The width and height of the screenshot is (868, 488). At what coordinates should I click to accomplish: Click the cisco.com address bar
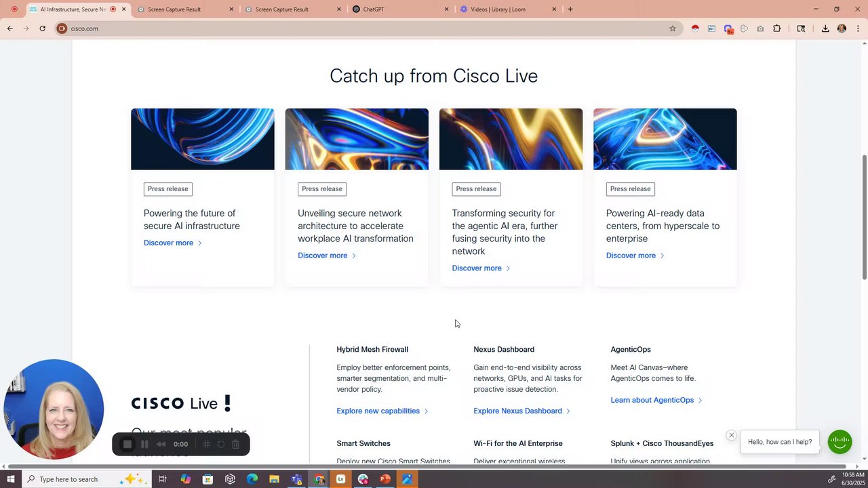coord(366,28)
